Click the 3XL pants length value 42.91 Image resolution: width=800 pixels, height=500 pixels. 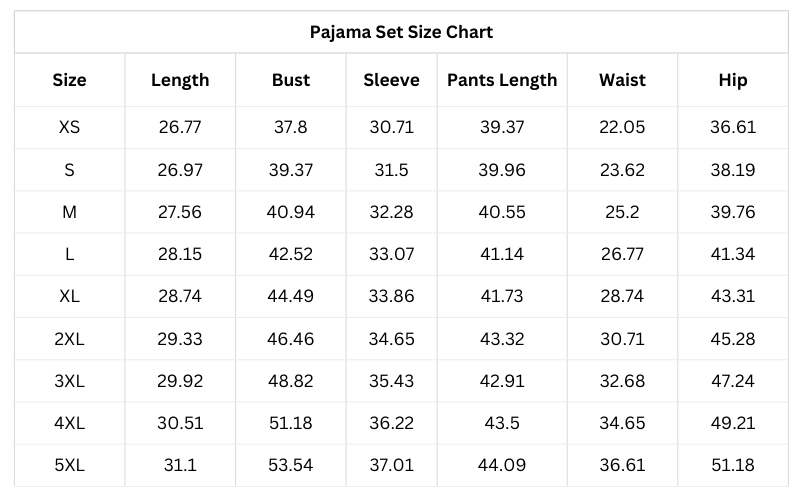(502, 381)
